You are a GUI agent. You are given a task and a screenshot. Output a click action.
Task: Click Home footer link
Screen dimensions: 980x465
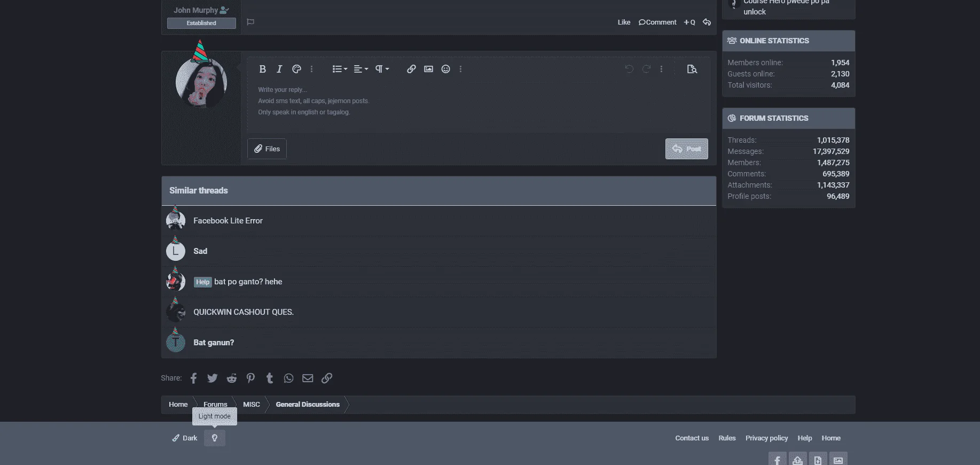831,438
